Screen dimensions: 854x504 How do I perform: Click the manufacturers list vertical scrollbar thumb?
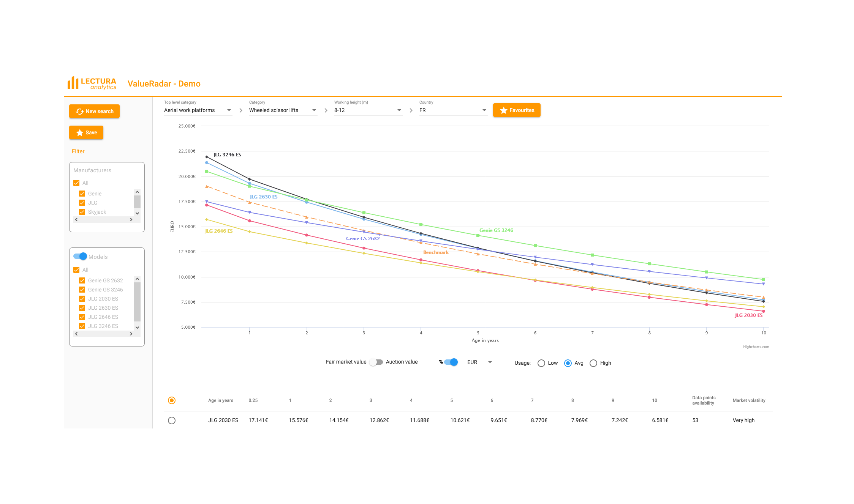[x=138, y=202]
